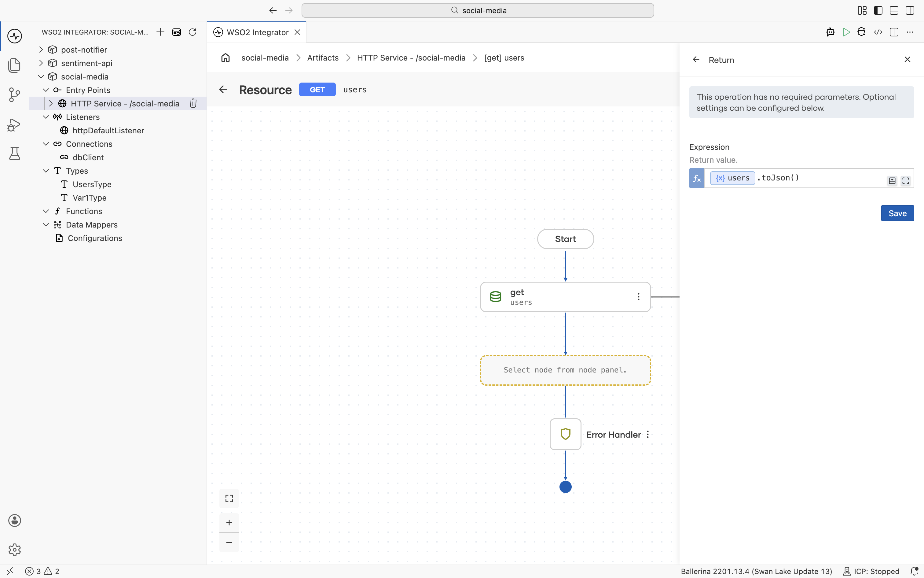
Task: Start debugging with bug icon
Action: click(861, 32)
